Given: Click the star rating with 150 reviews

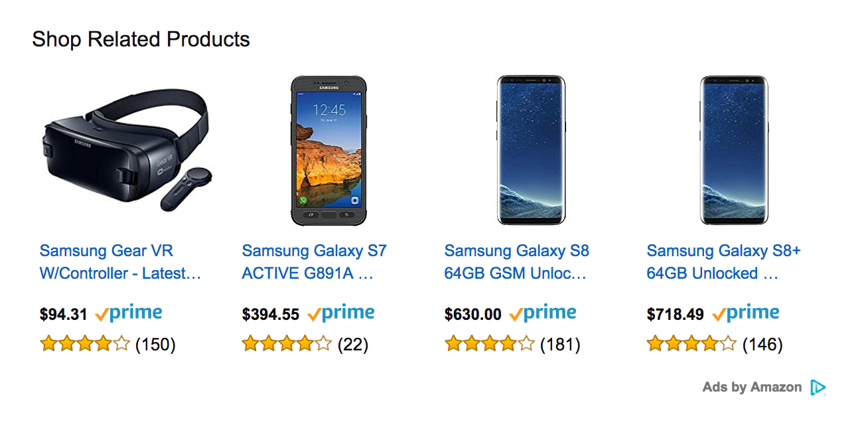Looking at the screenshot, I should click(x=84, y=344).
